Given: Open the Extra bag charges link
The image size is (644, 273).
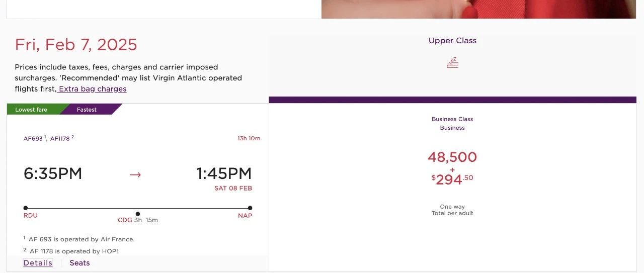Looking at the screenshot, I should click(x=92, y=89).
